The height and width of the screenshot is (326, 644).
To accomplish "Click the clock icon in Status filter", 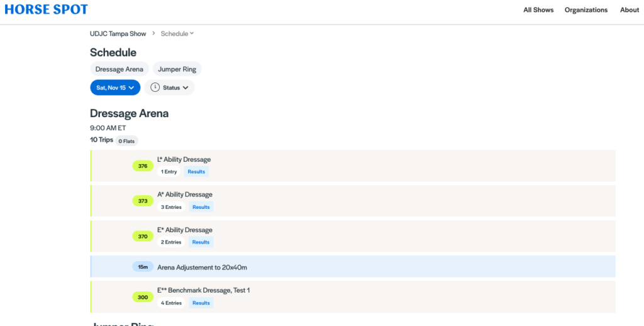I will click(x=155, y=87).
